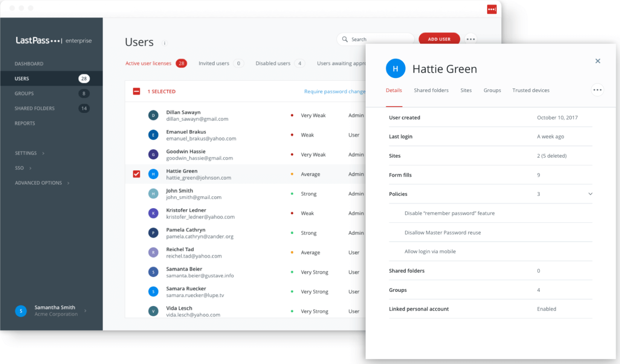Switch to the Trusted devices tab
The height and width of the screenshot is (364, 620).
[x=531, y=90]
